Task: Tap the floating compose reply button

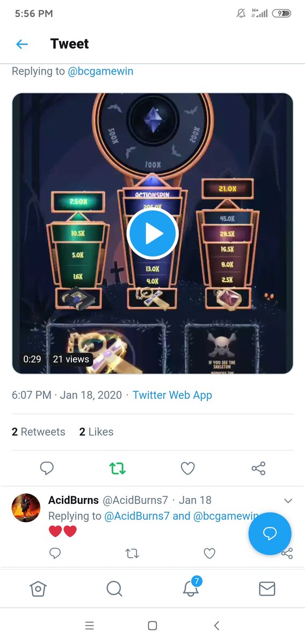Action: [270, 533]
